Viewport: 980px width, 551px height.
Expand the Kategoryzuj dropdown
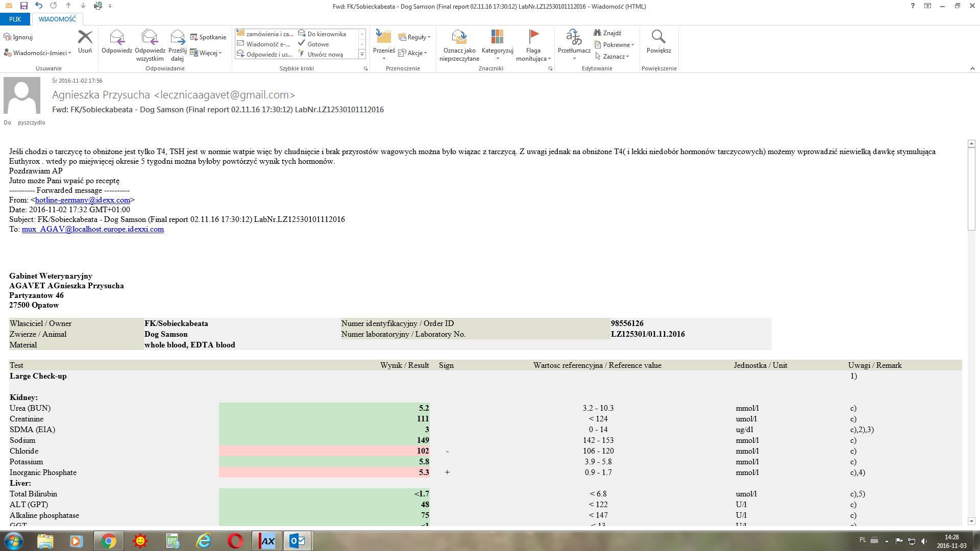pos(497,58)
